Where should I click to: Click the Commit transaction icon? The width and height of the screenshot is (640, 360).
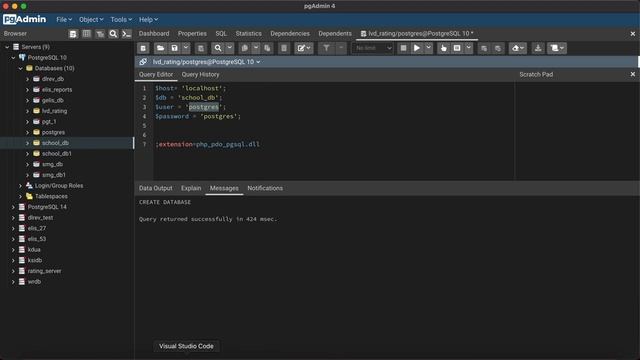tap(484, 48)
